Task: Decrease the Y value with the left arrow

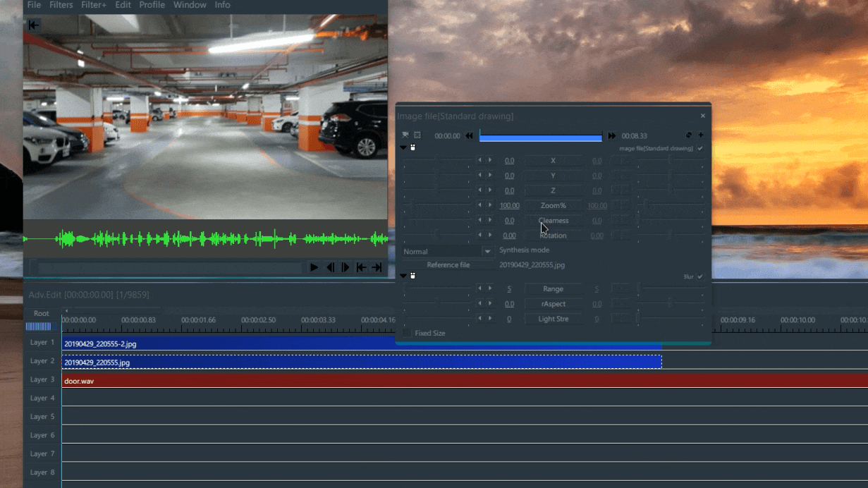Action: (x=480, y=176)
